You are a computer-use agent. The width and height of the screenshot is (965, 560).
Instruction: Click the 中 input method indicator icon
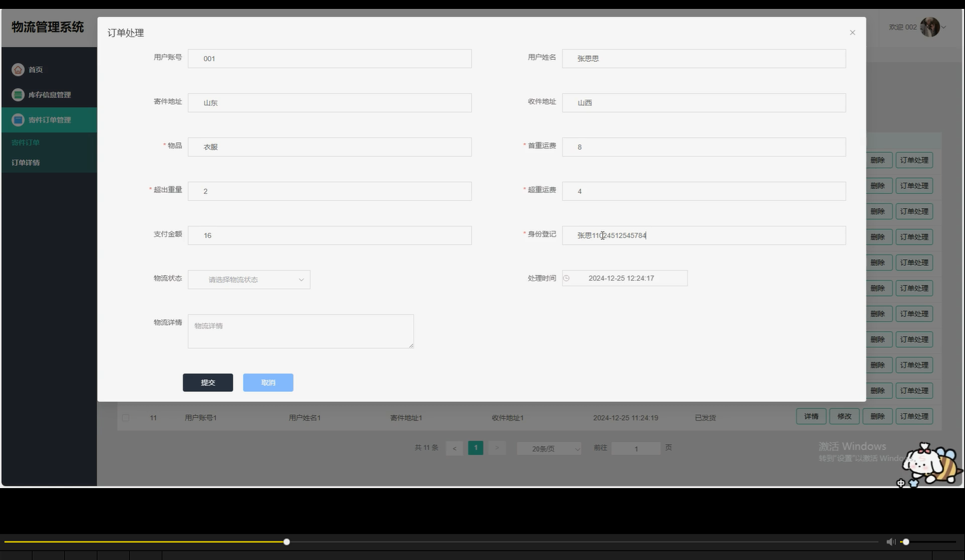click(900, 484)
